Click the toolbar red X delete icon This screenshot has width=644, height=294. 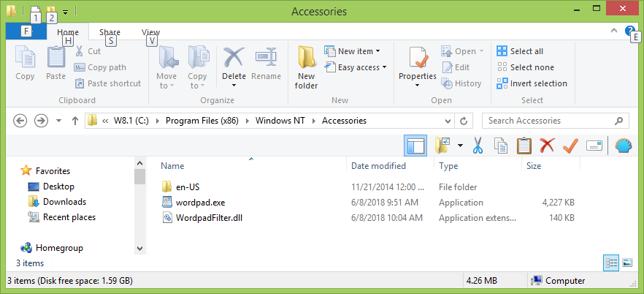tap(547, 146)
